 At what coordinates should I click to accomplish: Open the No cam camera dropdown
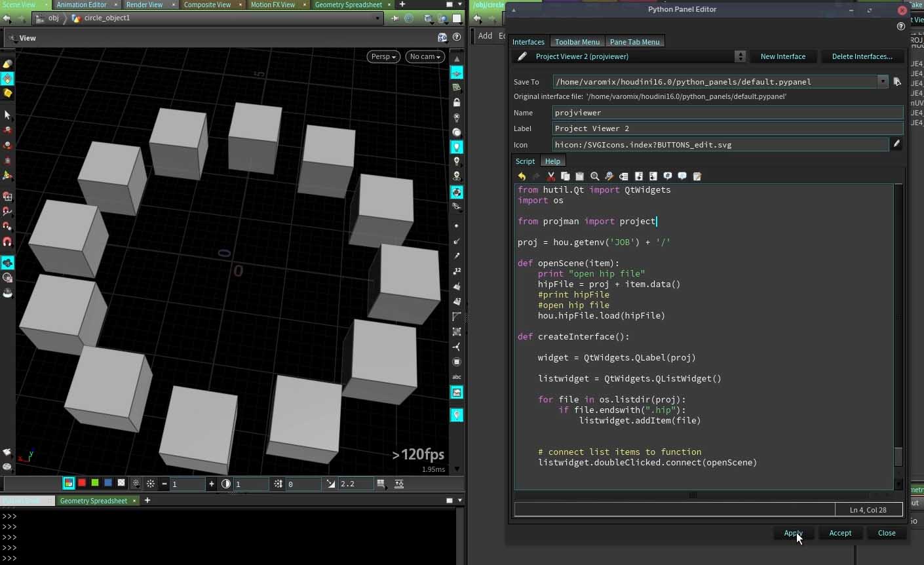[x=425, y=56]
